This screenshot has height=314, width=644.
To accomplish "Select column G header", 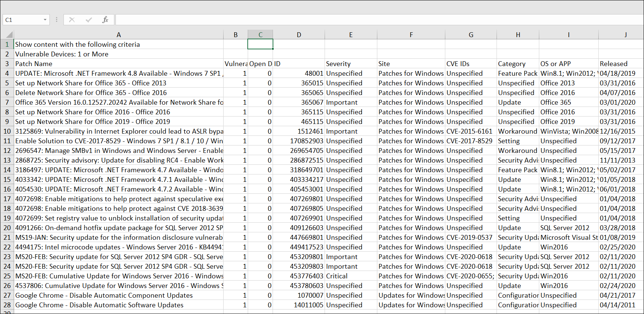I will [x=471, y=35].
